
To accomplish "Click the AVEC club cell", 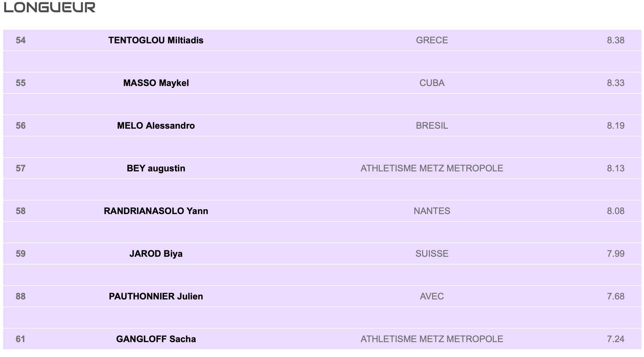I will pos(432,297).
